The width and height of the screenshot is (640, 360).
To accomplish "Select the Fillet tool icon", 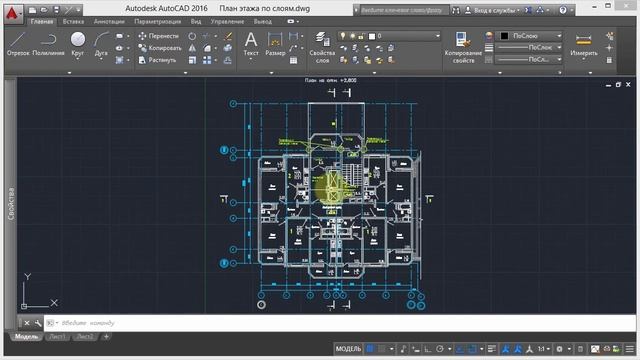I will (207, 48).
